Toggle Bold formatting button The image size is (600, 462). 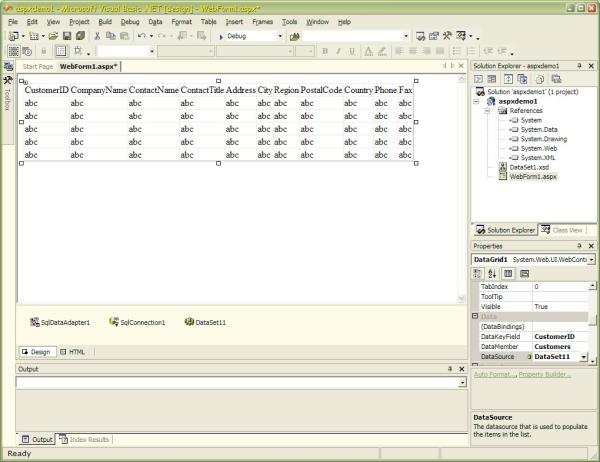(x=325, y=51)
